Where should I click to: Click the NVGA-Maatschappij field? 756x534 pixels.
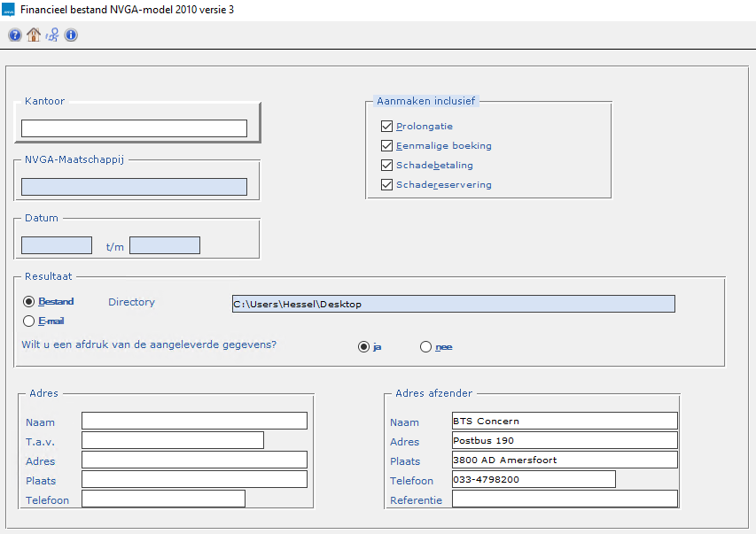pos(134,187)
